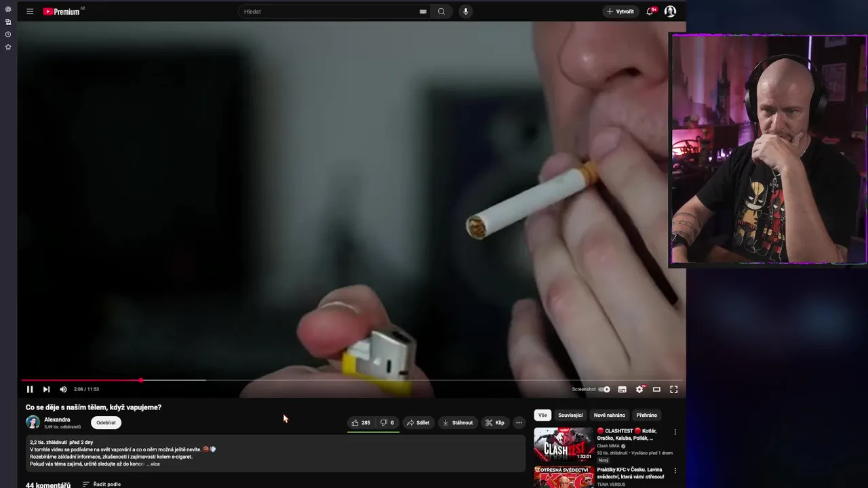The image size is (868, 488).
Task: Select the Nově nahráno filter chip
Action: click(x=610, y=415)
